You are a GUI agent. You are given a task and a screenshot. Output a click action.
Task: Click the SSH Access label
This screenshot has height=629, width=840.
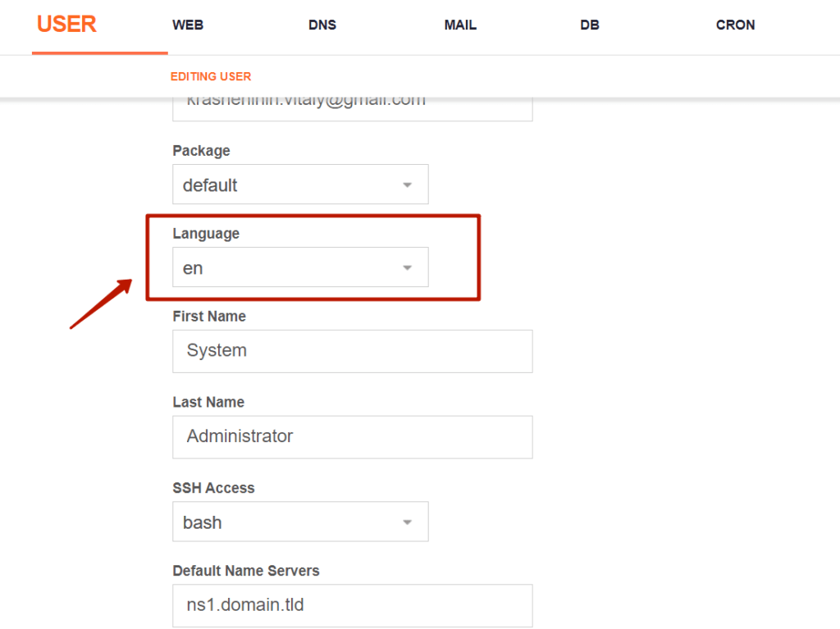point(213,488)
